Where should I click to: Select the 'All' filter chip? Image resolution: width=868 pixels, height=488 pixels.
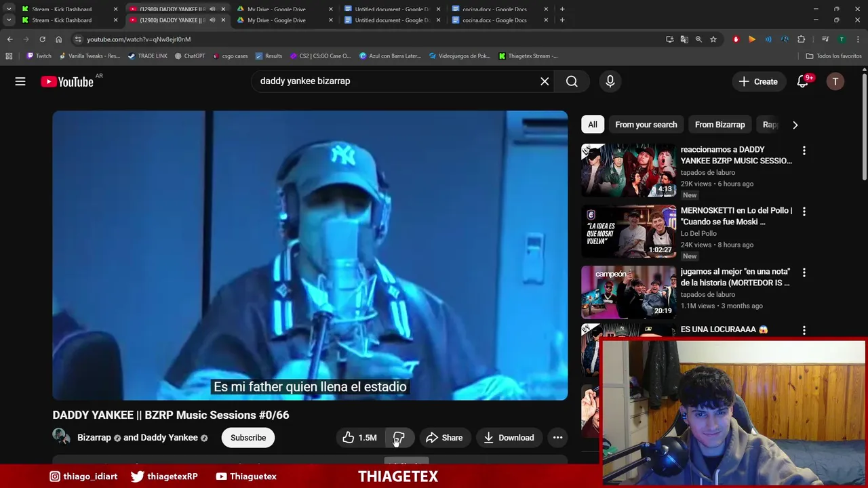[593, 125]
